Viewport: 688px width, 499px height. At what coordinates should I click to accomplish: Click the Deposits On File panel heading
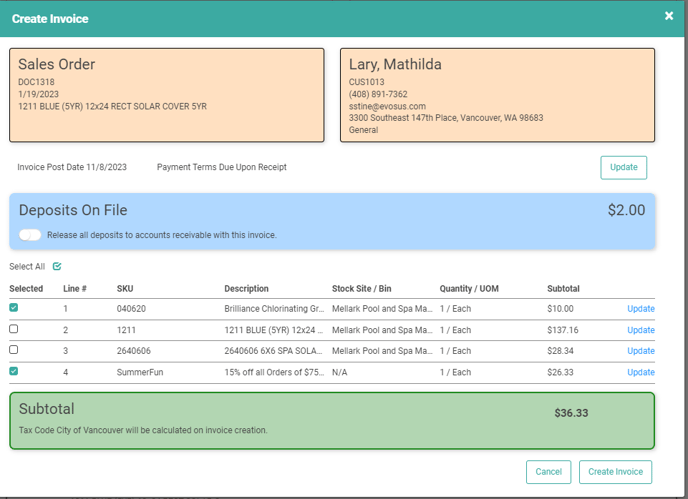[x=73, y=211]
